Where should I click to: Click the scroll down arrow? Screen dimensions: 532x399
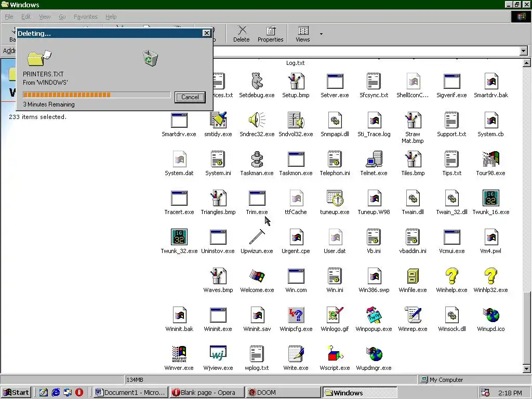527,368
